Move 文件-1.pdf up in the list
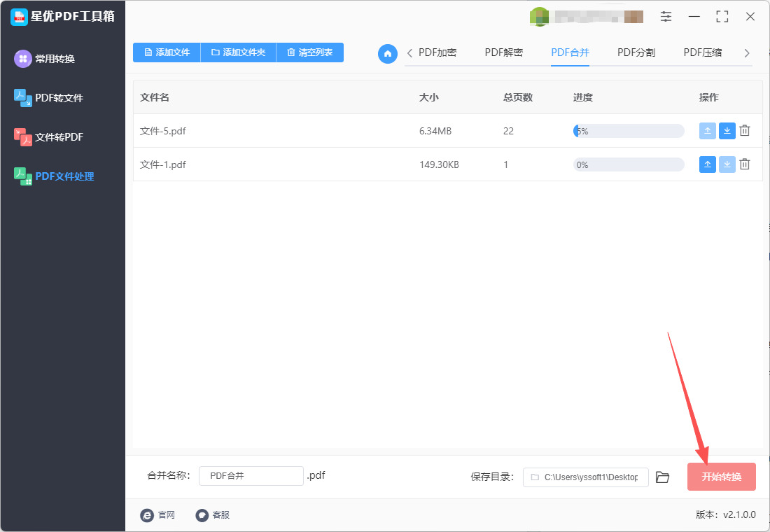The width and height of the screenshot is (770, 532). pos(707,164)
